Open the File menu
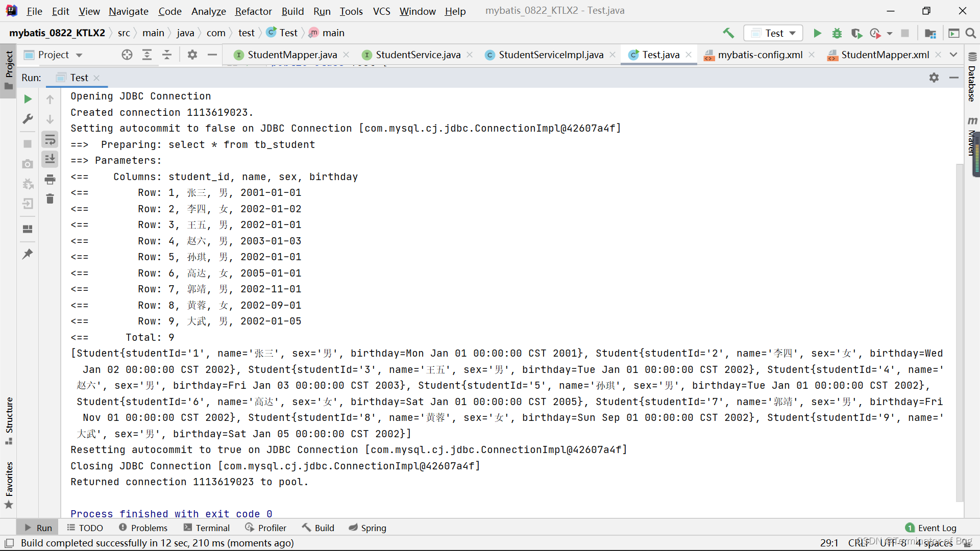Viewport: 980px width, 551px height. (x=34, y=11)
